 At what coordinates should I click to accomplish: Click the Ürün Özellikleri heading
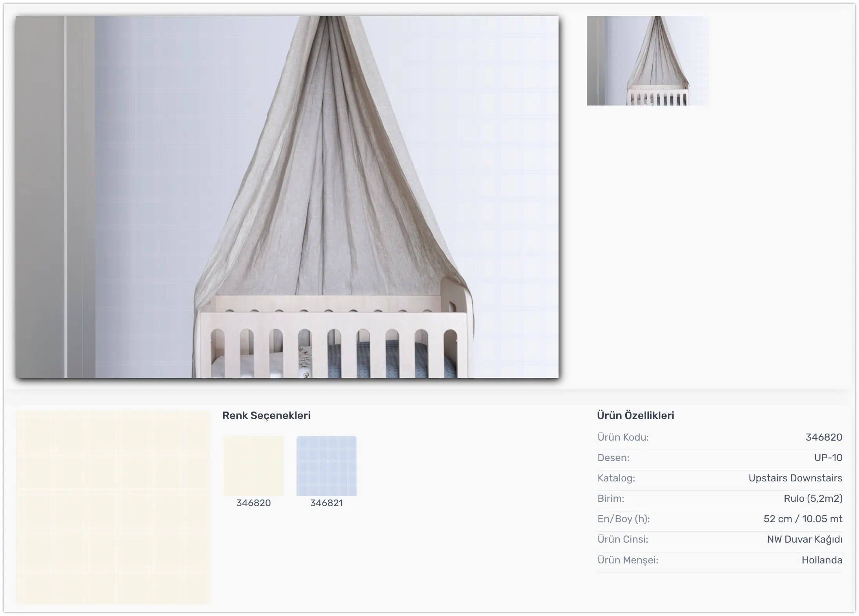pos(635,416)
